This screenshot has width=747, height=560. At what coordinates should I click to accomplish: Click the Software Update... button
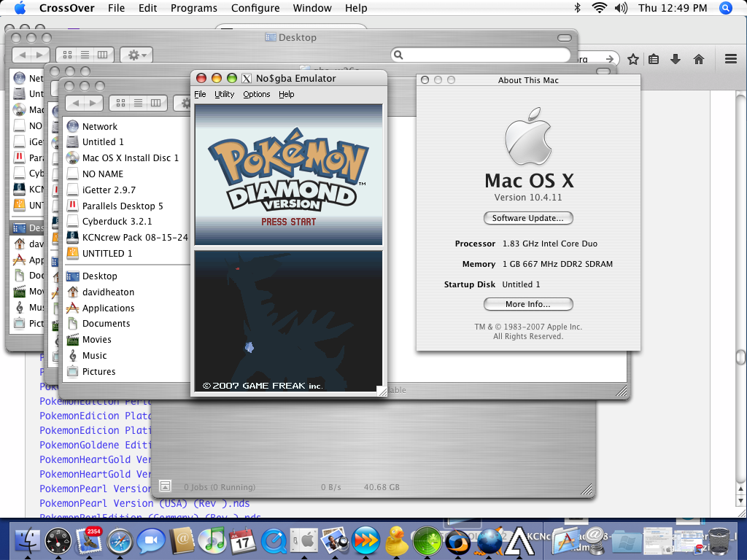tap(528, 218)
